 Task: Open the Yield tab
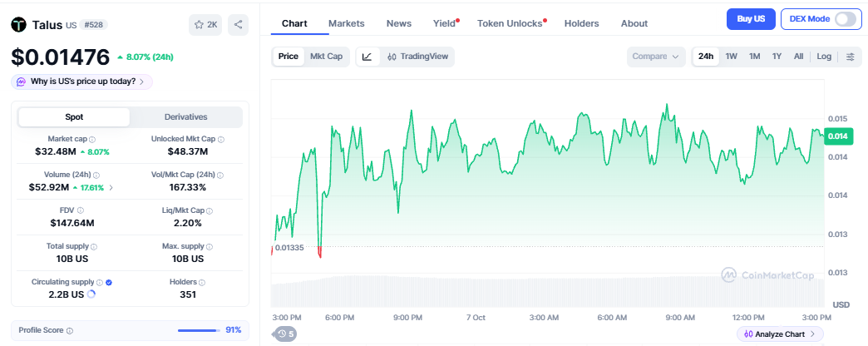tap(445, 23)
